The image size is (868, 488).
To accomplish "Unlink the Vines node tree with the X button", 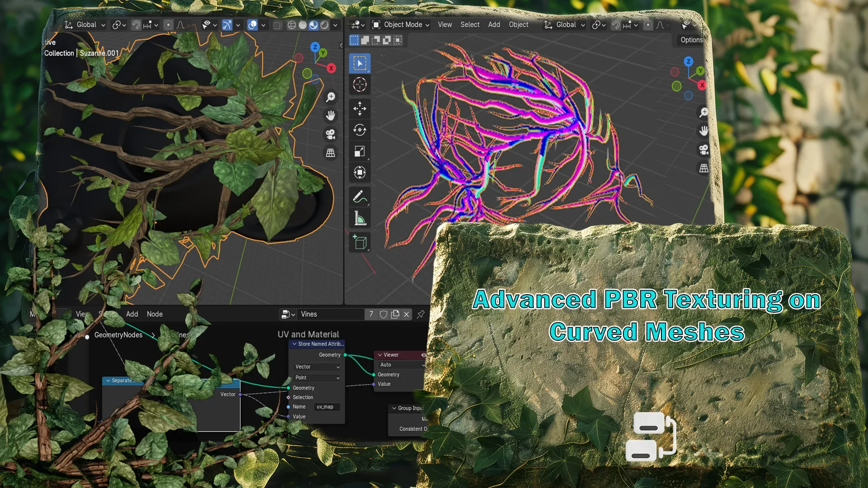I will (x=406, y=314).
